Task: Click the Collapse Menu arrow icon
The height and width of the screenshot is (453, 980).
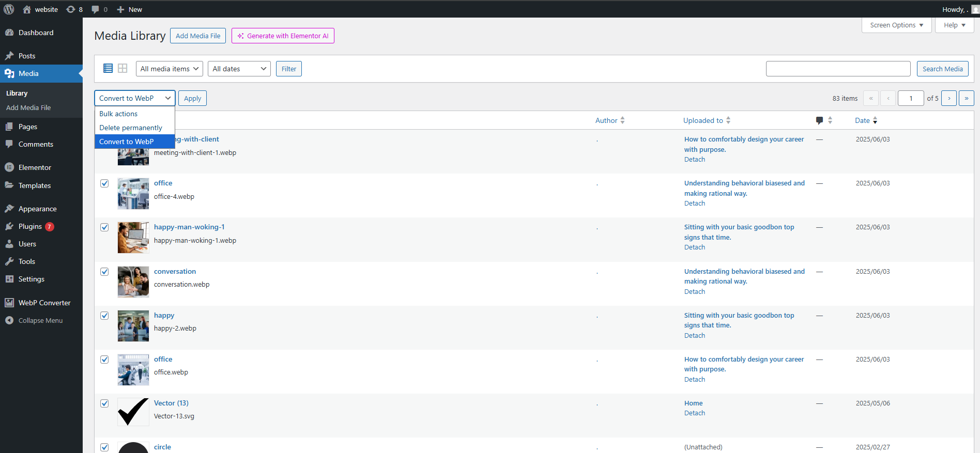Action: click(9, 320)
